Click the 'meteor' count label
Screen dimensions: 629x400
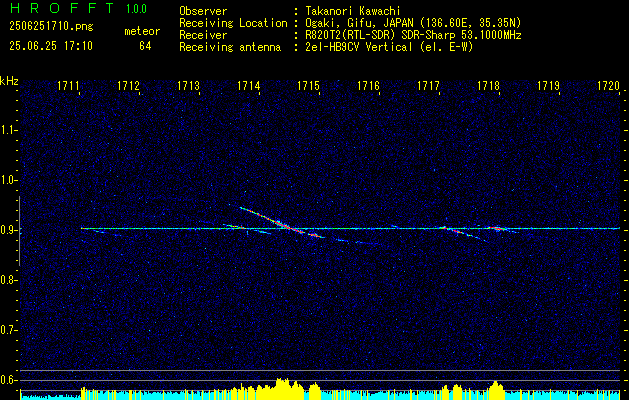[x=142, y=31]
